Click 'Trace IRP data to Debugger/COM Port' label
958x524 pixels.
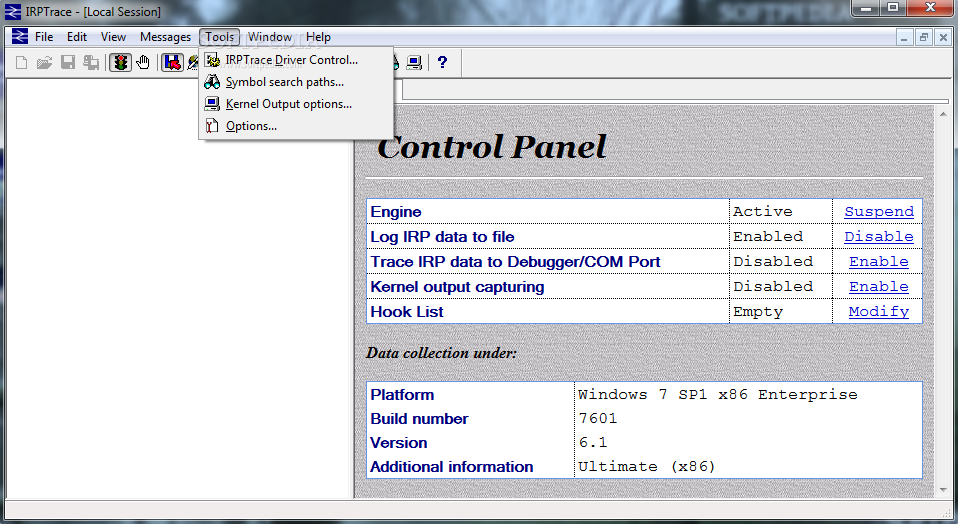(x=516, y=262)
